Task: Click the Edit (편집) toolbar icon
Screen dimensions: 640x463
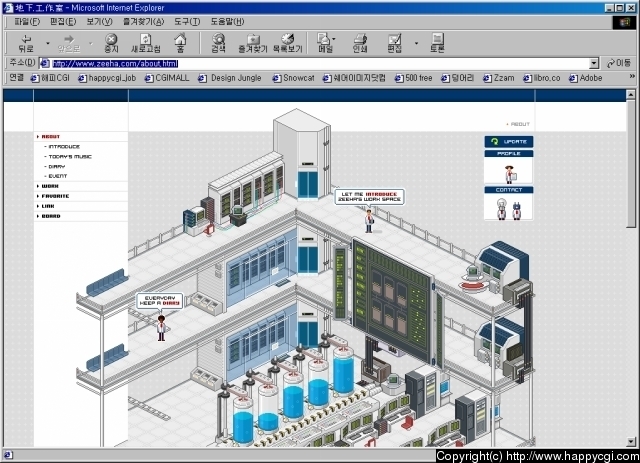Action: (x=394, y=43)
